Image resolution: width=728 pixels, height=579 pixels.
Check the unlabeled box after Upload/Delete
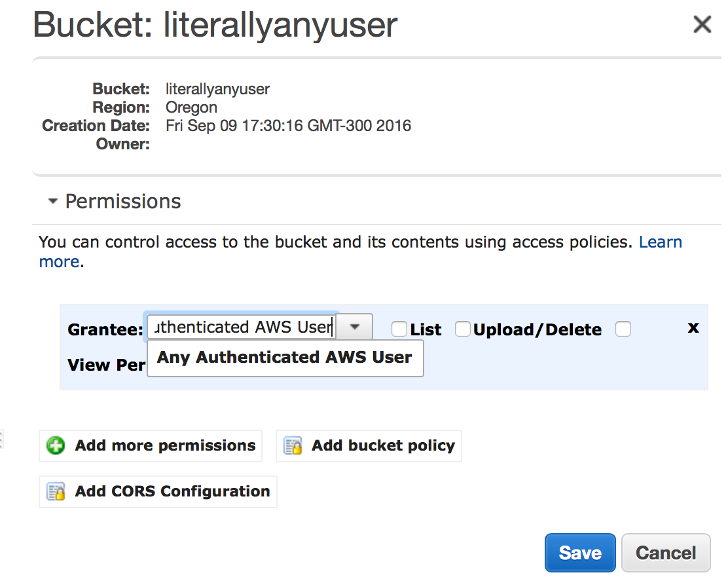coord(623,329)
